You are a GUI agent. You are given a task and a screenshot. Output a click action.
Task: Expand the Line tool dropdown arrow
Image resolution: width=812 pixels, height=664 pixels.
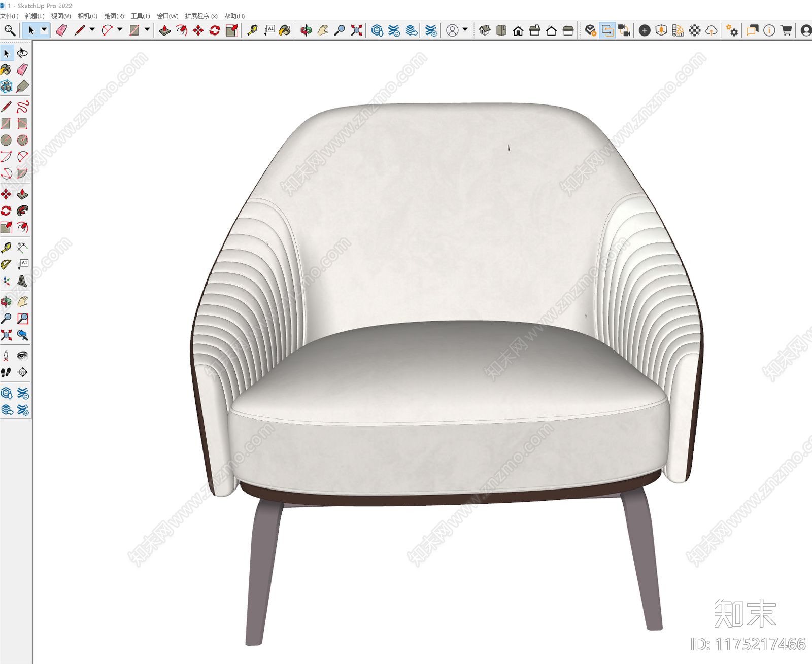point(92,30)
